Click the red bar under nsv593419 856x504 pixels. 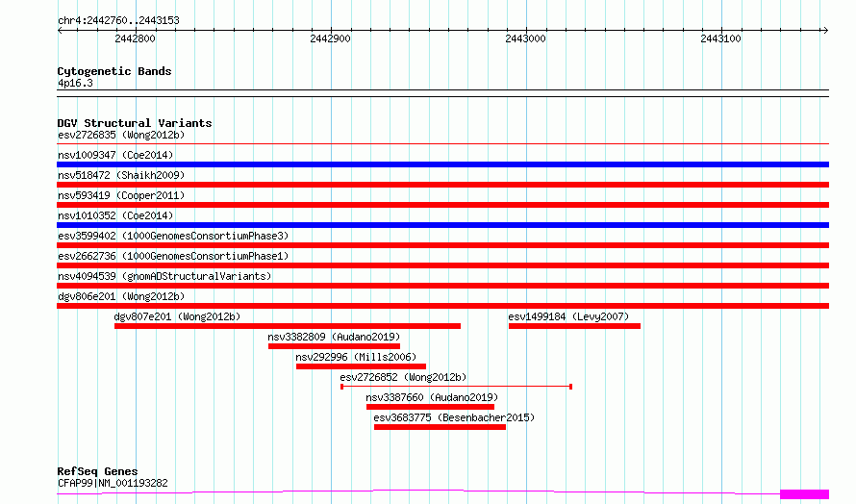[442, 205]
